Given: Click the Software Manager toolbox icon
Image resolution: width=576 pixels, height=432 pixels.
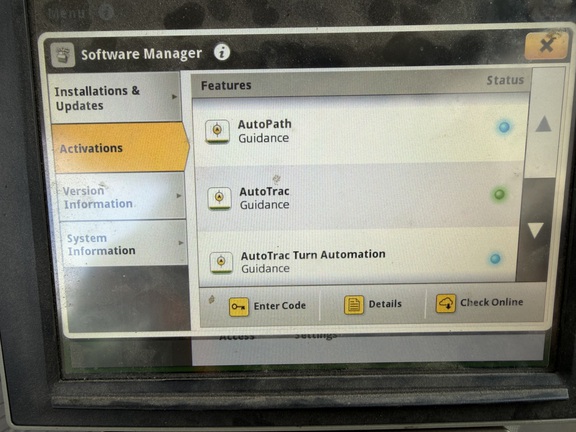Looking at the screenshot, I should coord(63,55).
